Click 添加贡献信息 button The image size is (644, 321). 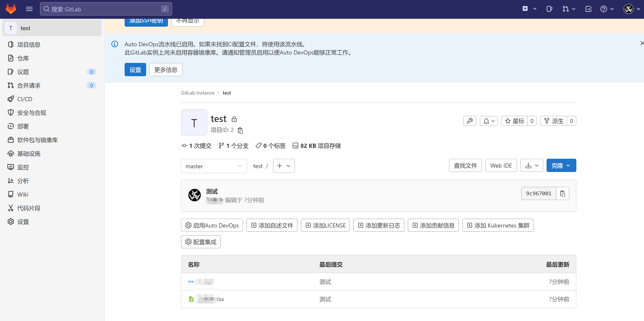click(x=433, y=225)
